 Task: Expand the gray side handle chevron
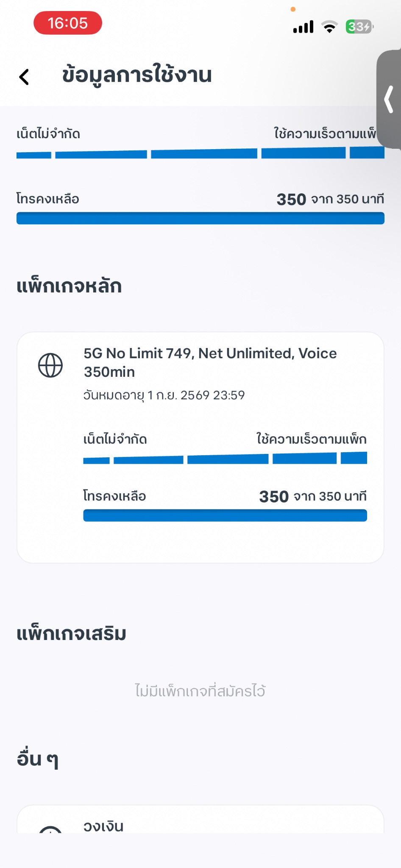pos(389,100)
